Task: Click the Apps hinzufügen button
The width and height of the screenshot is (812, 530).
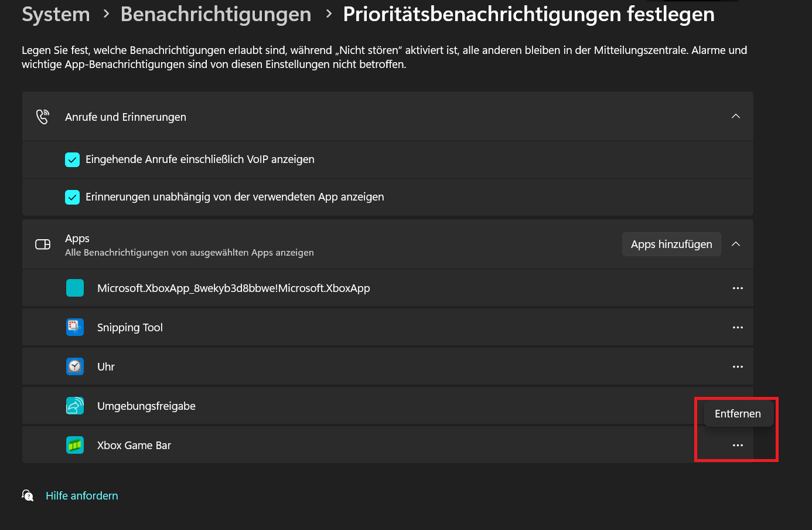Action: click(671, 244)
